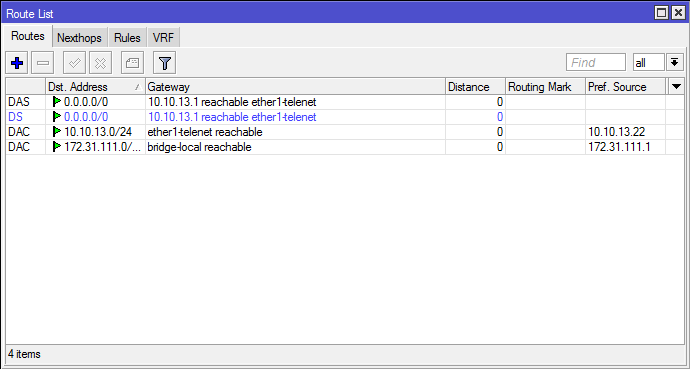Viewport: 690px width, 369px height.
Task: Switch to the Nexthops tab
Action: pos(79,37)
